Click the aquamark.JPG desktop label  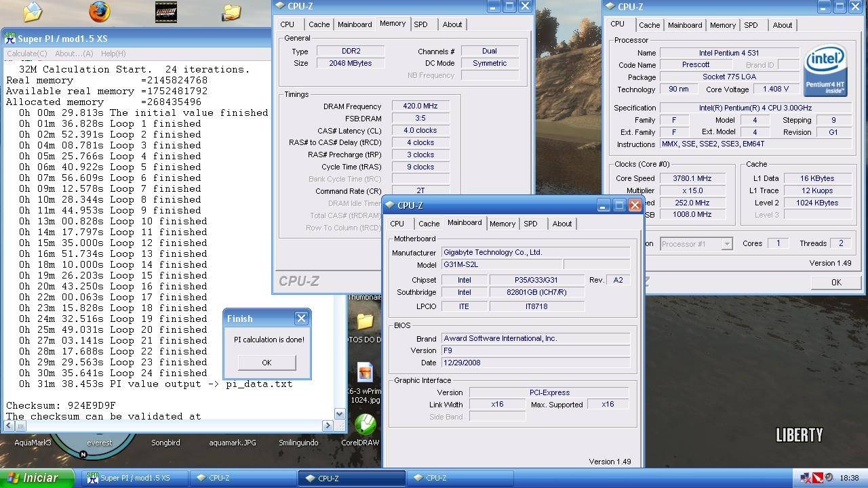point(233,443)
